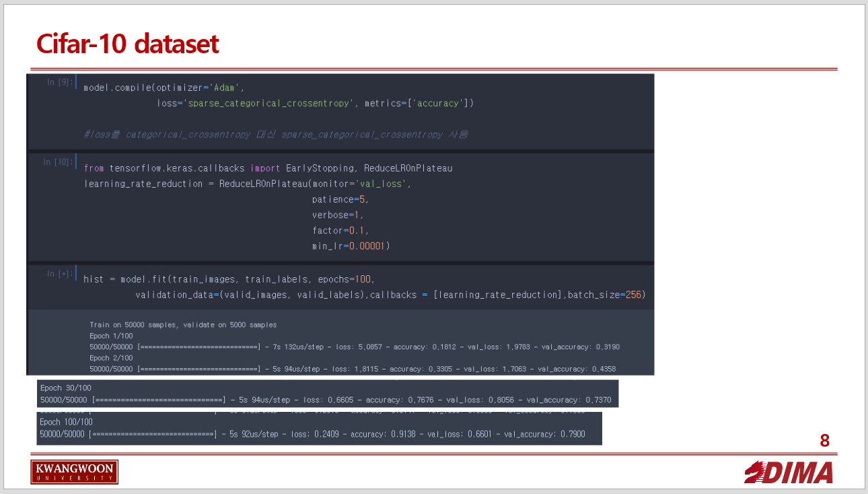This screenshot has height=494, width=868.
Task: Select the "In [9]:" cell prompt
Action: point(59,82)
